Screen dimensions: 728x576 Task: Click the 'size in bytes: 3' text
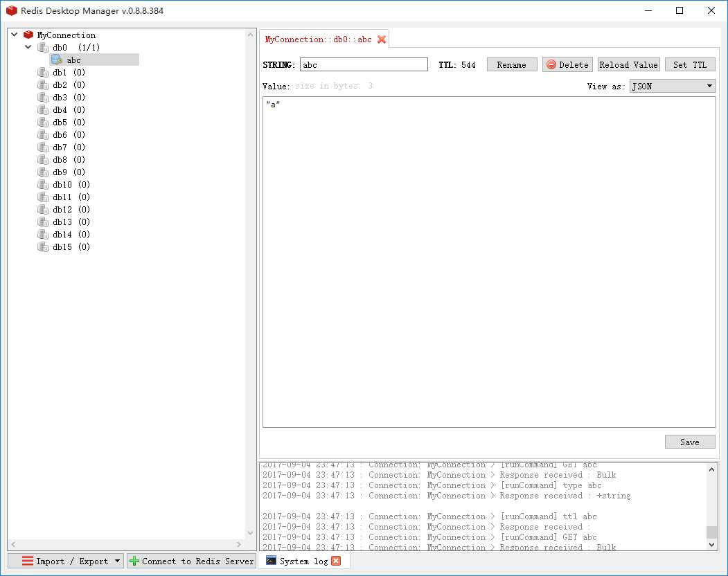coord(334,86)
